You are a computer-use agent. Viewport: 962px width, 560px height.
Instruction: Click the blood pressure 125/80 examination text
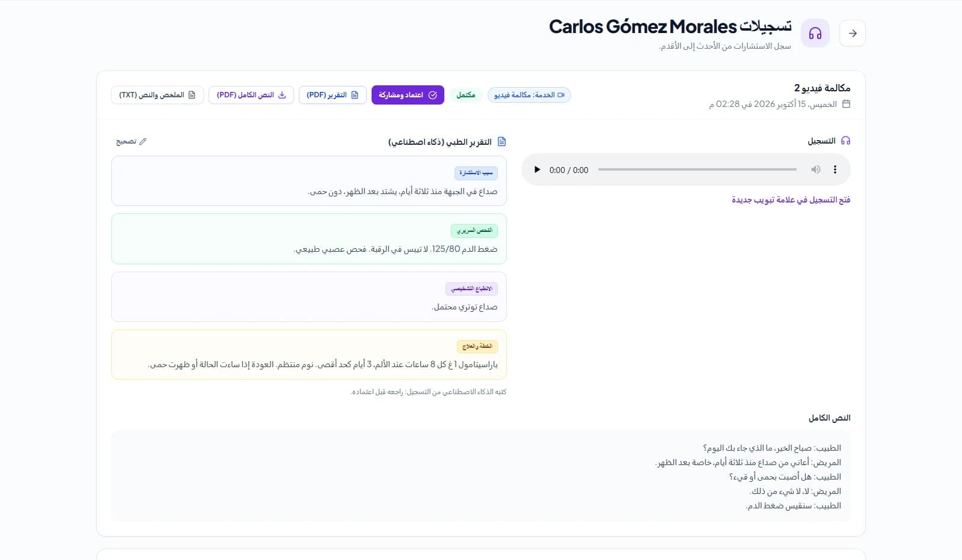[396, 249]
